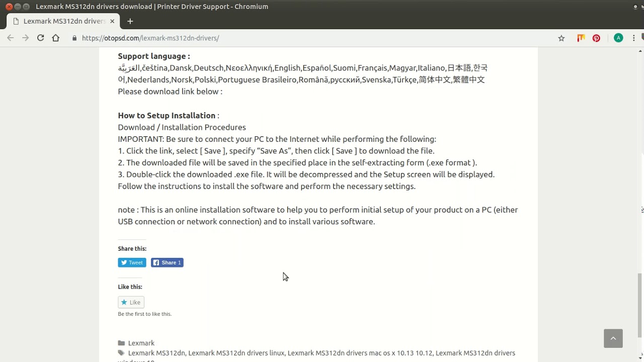Bookmark this page with the star icon
This screenshot has height=362, width=644.
click(x=561, y=38)
